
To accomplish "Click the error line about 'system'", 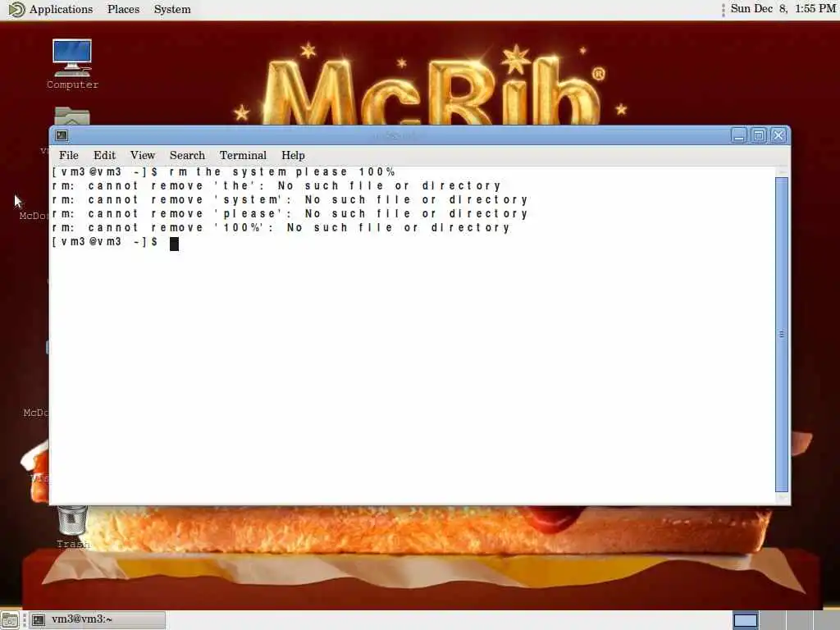I will click(x=290, y=200).
